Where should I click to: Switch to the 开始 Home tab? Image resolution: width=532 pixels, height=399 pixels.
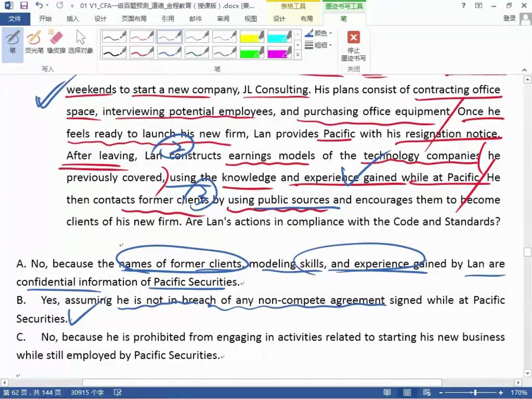tap(45, 19)
